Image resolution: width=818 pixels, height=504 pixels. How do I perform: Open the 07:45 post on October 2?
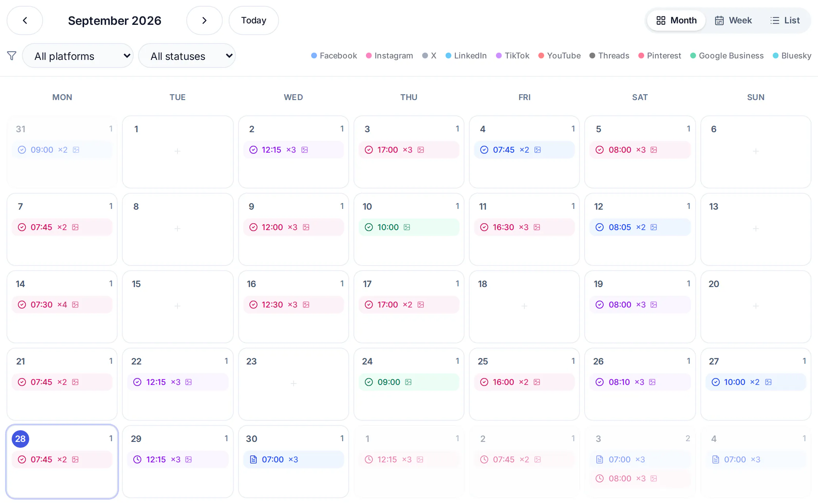[524, 459]
